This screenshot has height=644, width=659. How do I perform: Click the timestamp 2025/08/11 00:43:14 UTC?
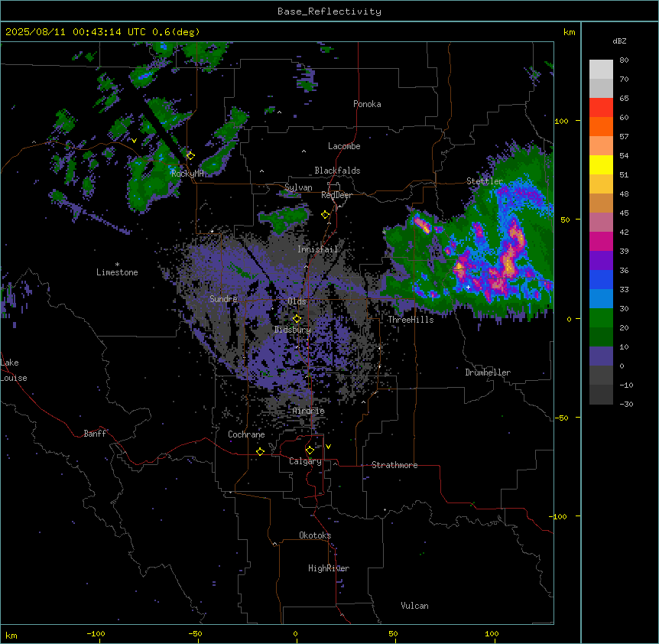click(x=76, y=32)
